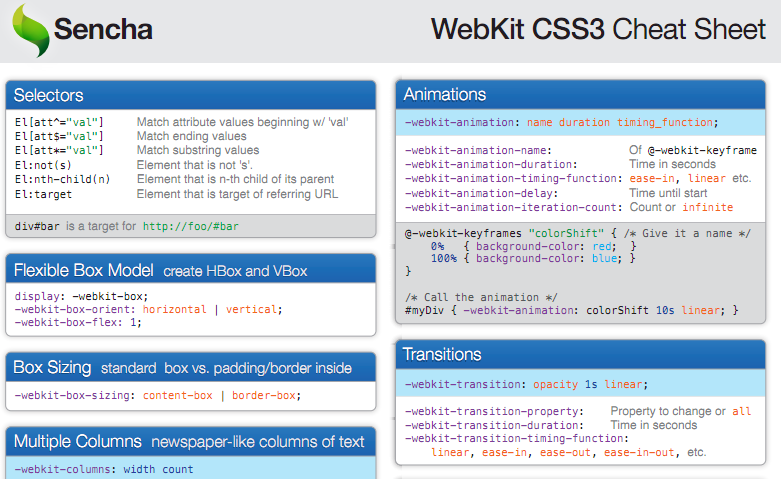The image size is (781, 479).
Task: Click the -webkit-box-orient property
Action: (75, 309)
